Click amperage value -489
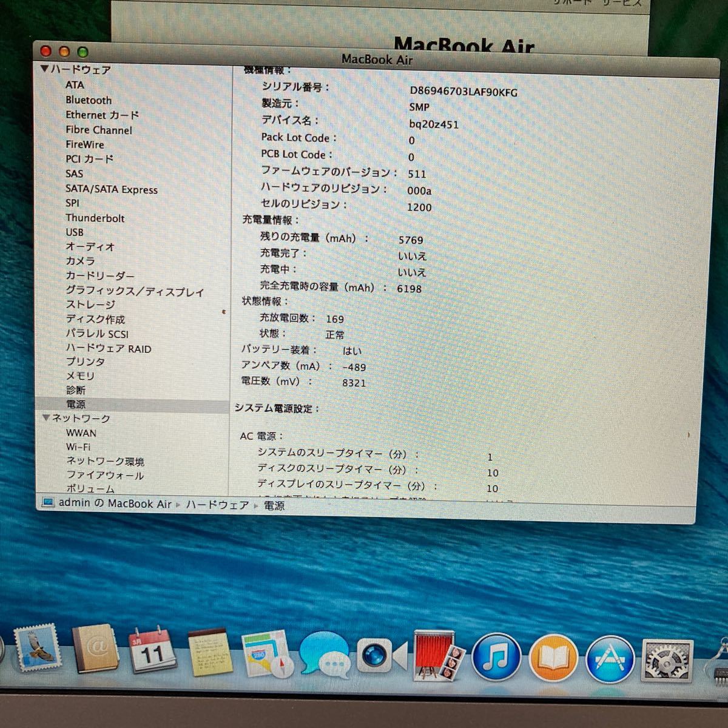Image resolution: width=728 pixels, height=728 pixels. 354,367
